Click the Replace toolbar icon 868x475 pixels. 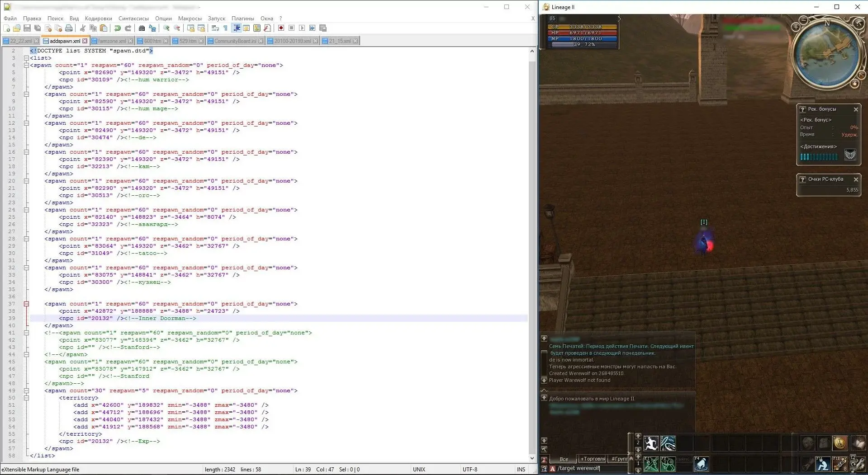[152, 28]
